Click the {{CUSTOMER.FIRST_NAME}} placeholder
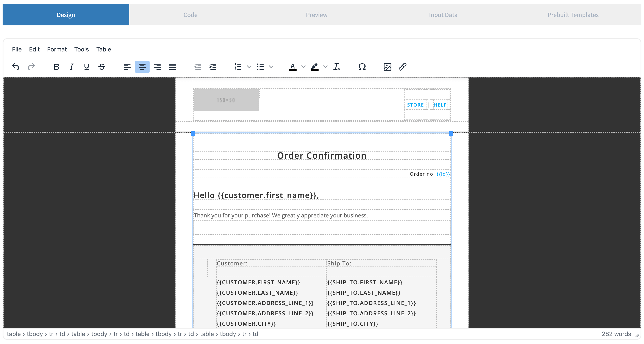The image size is (644, 344). 258,282
